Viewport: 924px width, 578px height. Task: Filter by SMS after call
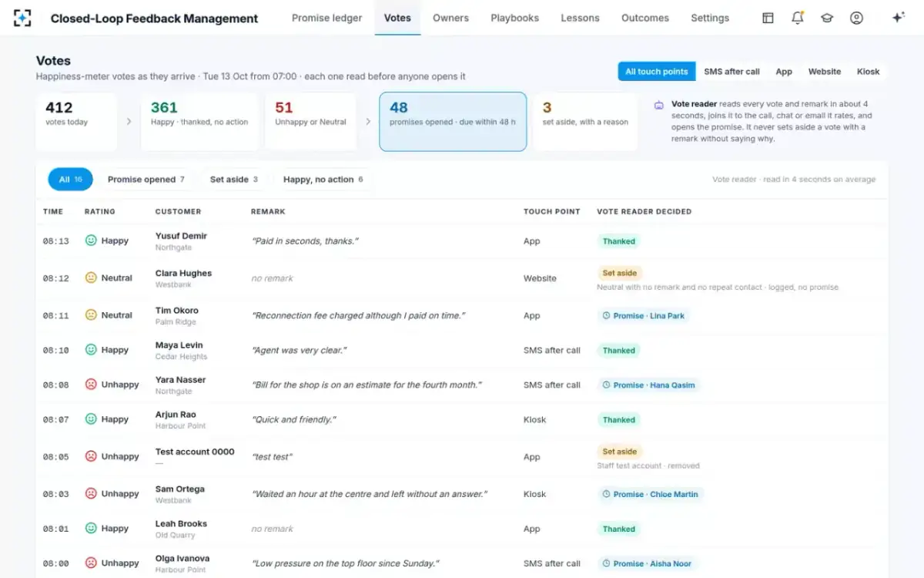point(731,72)
